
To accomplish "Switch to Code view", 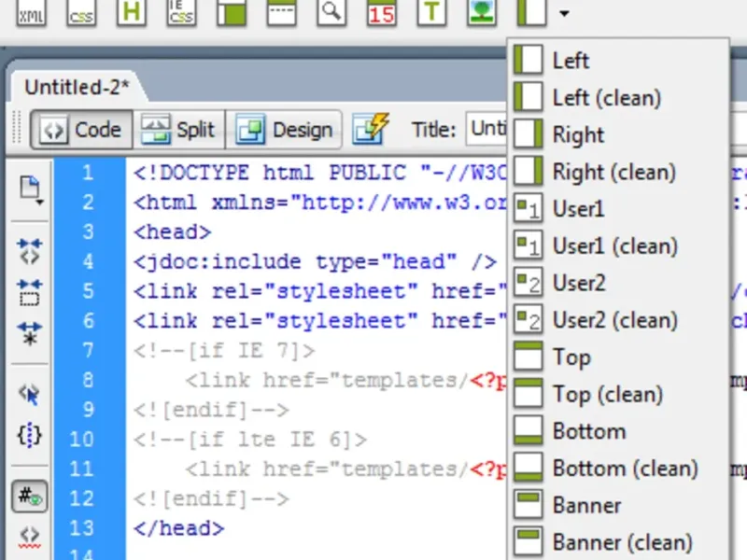I will [x=82, y=130].
